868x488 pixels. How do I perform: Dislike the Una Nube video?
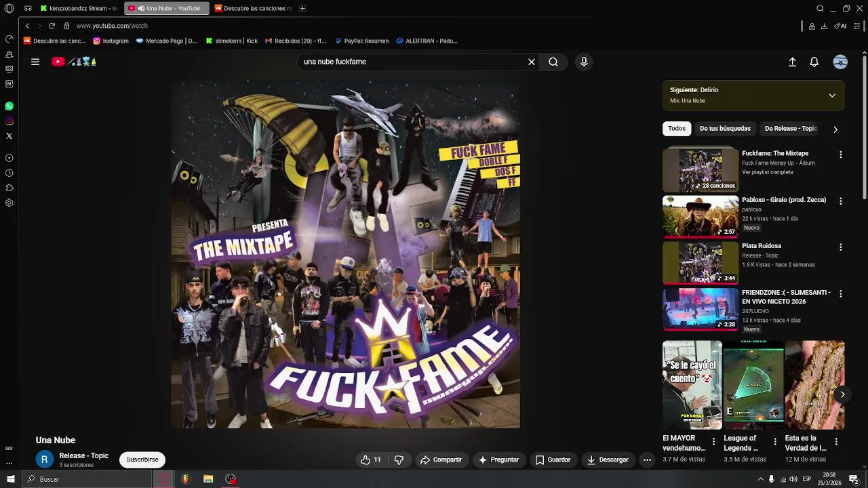coord(399,460)
